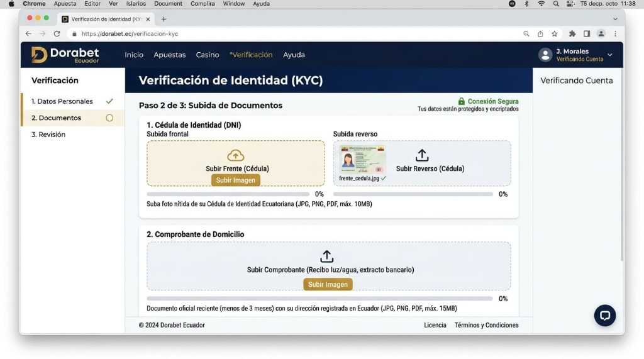Select step 3. Revisión

coord(73,135)
